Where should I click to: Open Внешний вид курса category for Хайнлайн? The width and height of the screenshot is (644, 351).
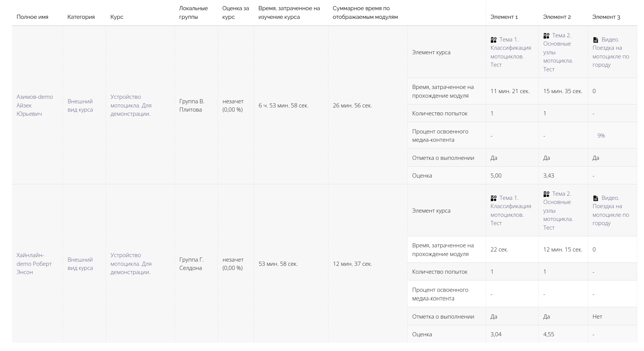80,264
